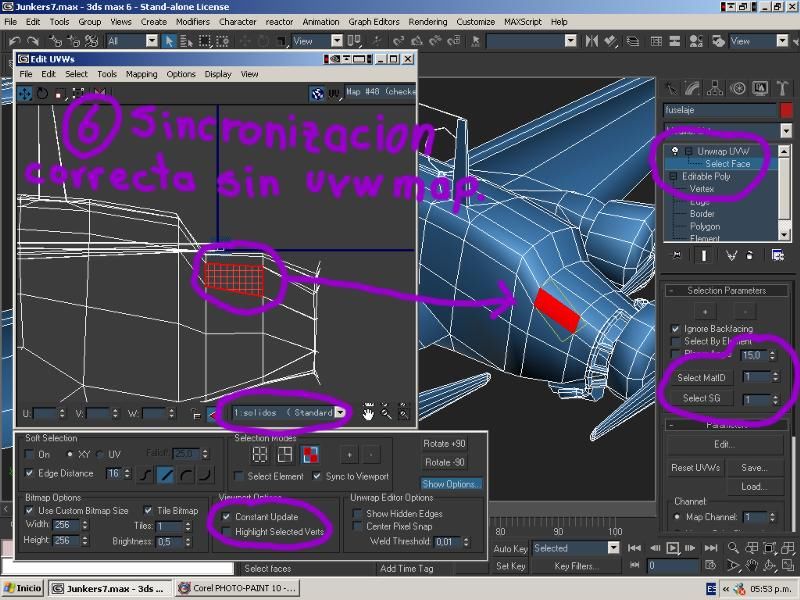Collapse the Editable Poly tree node
Viewport: 800px width, 600px height.
(673, 176)
